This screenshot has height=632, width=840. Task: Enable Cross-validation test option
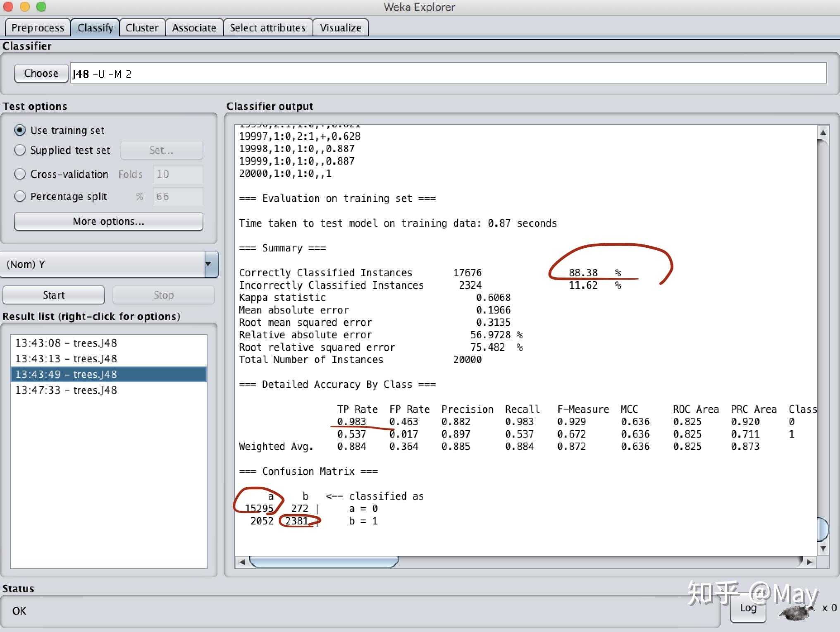pos(20,174)
